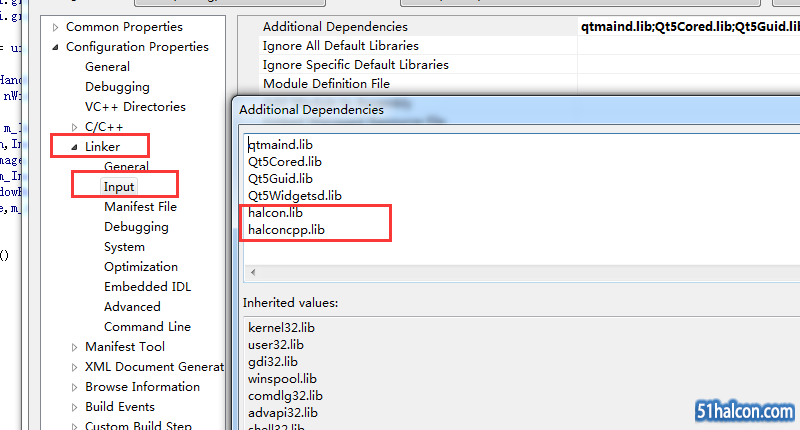Open Manifest File under Linker
The image size is (800, 430).
(x=140, y=207)
